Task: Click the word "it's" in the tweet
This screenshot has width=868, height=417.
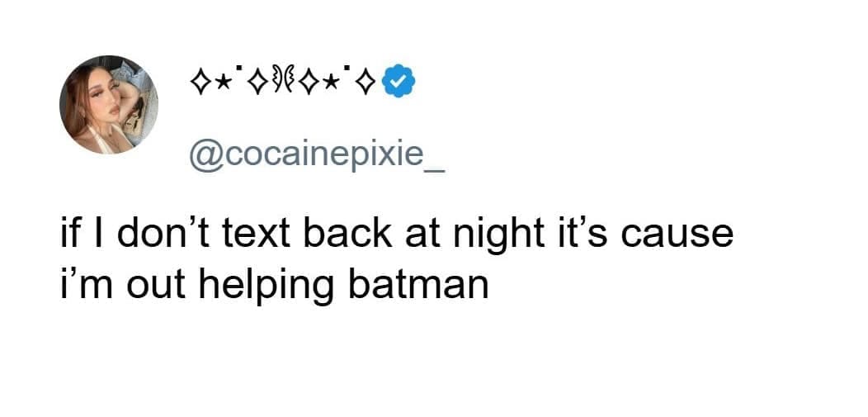Action: [x=581, y=234]
